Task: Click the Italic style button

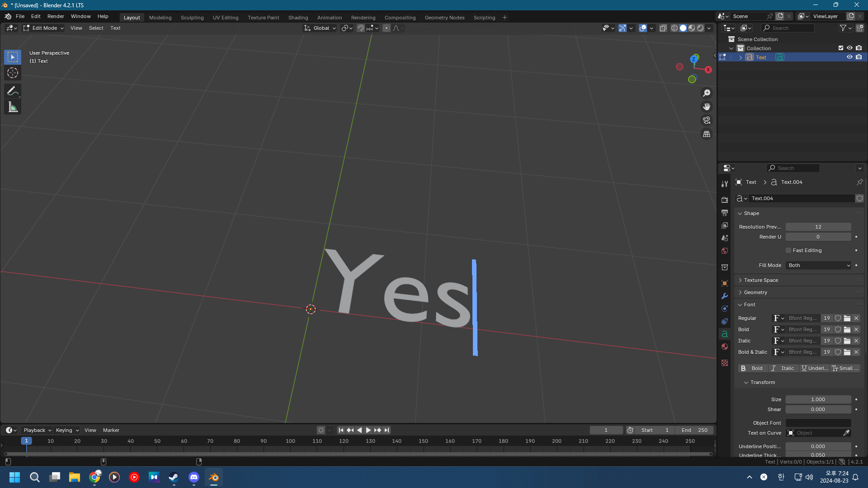Action: click(783, 368)
